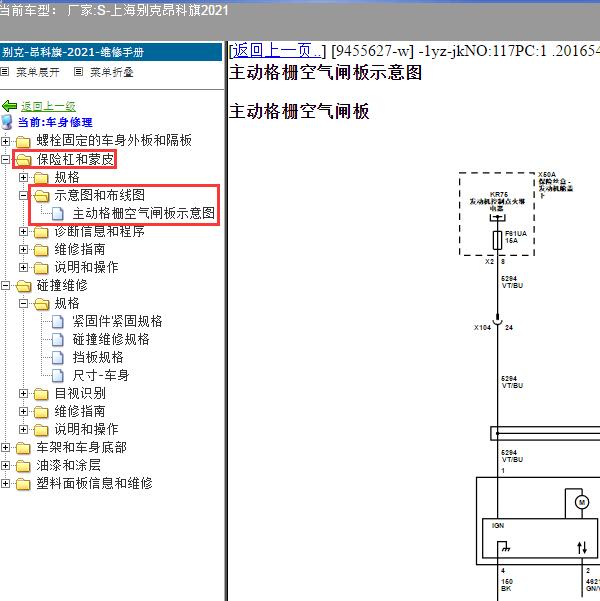Click the folder icon of 车架和车身底部

click(x=23, y=448)
